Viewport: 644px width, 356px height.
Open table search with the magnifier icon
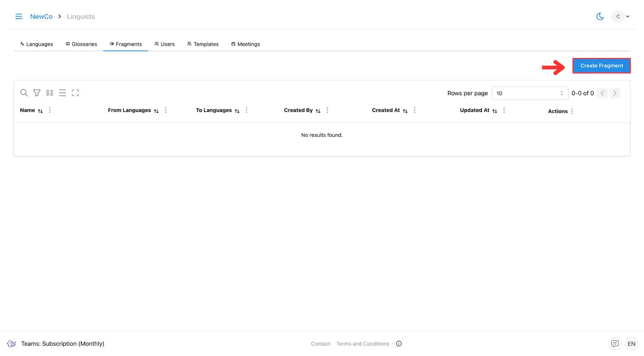24,93
